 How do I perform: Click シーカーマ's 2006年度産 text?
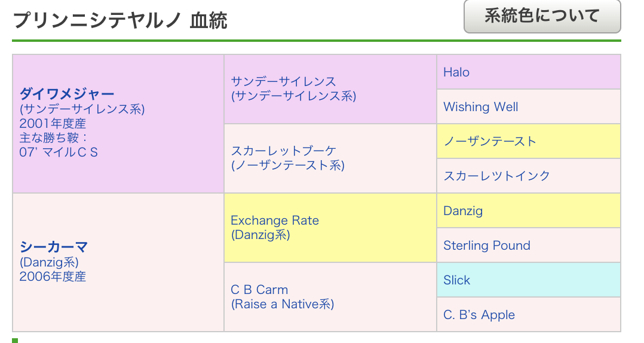pyautogui.click(x=53, y=277)
